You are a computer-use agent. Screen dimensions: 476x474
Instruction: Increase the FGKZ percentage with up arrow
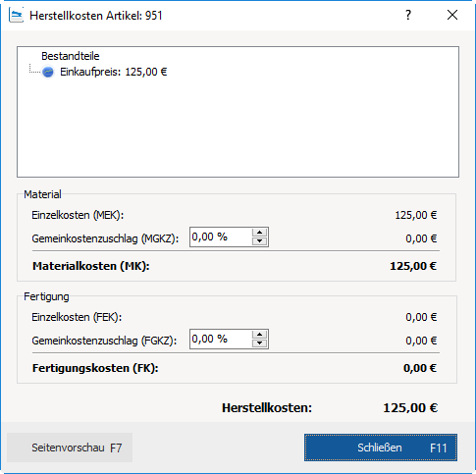[x=260, y=335]
